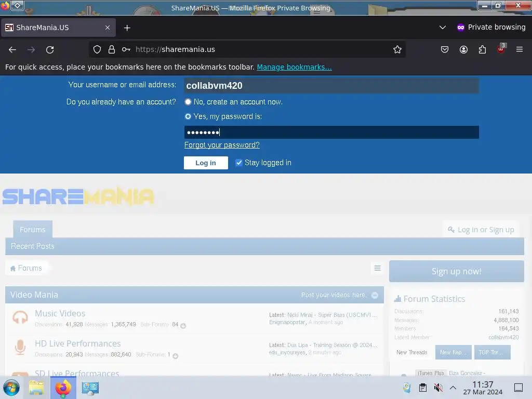The width and height of the screenshot is (532, 399).
Task: Collapse the Video Mania category
Action: pyautogui.click(x=375, y=295)
